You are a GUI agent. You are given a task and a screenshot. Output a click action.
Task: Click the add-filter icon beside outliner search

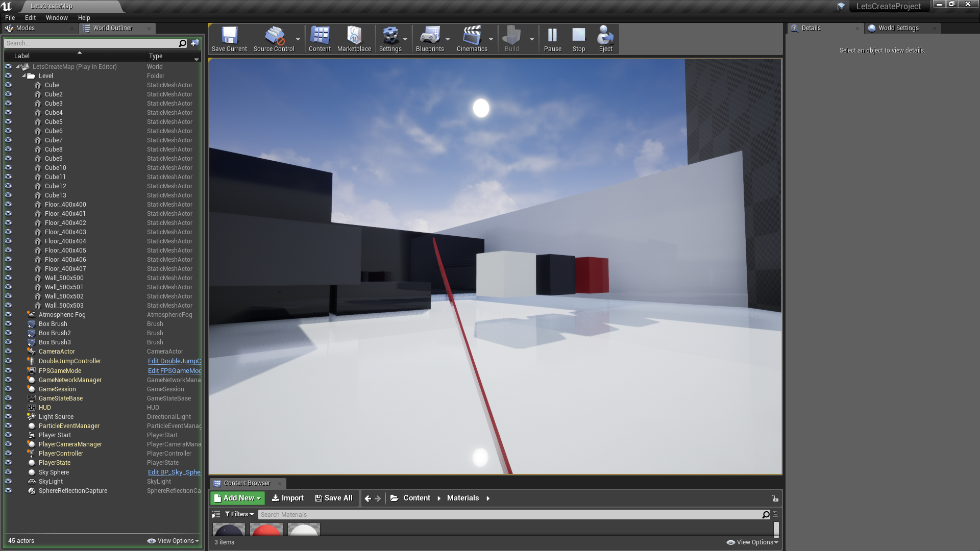click(x=195, y=43)
